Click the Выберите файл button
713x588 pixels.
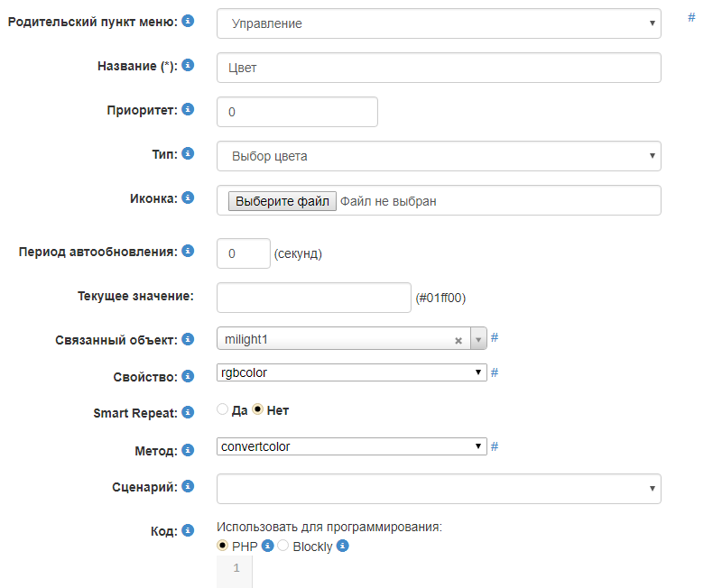pos(282,201)
